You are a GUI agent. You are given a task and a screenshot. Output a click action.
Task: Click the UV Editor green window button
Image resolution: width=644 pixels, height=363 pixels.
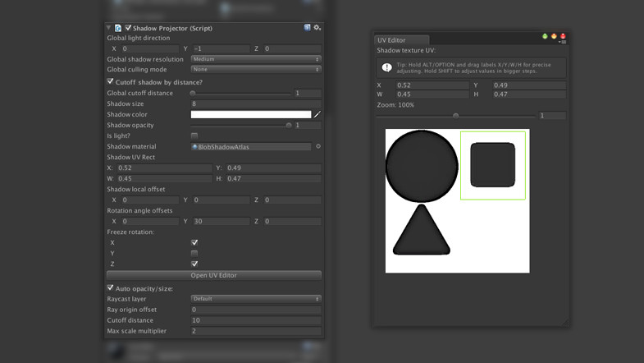(x=545, y=36)
